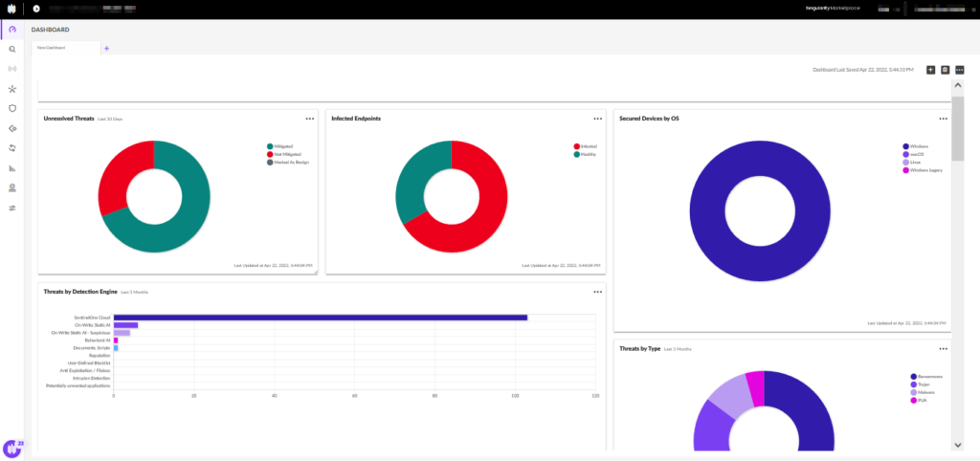
Task: Add a new dashboard tab with plus icon
Action: pyautogui.click(x=106, y=48)
